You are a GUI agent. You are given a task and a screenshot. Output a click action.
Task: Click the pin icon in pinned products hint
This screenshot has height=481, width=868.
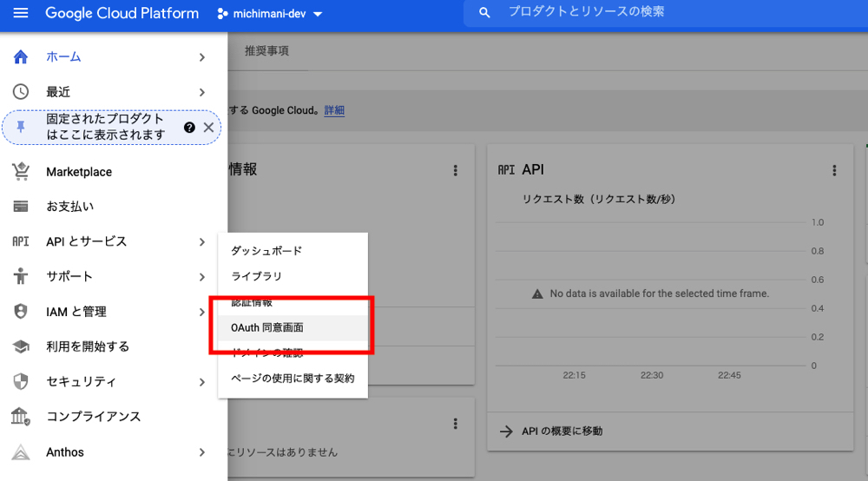(21, 128)
